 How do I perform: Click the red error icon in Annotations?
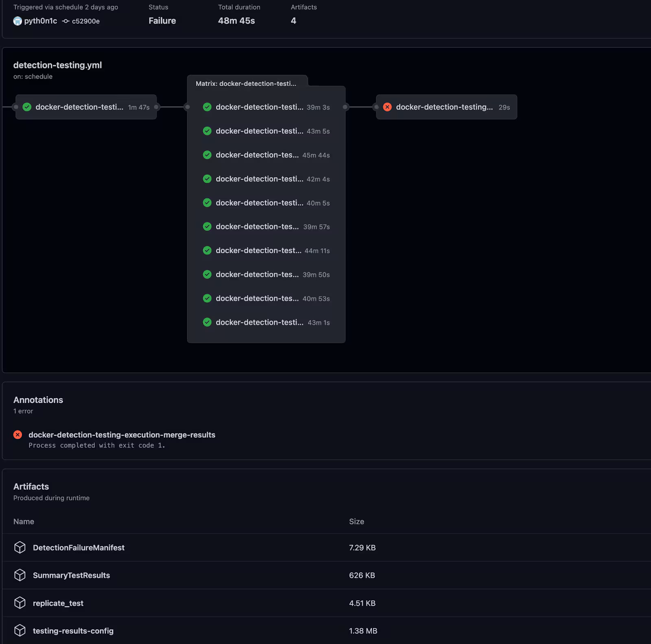pos(18,435)
